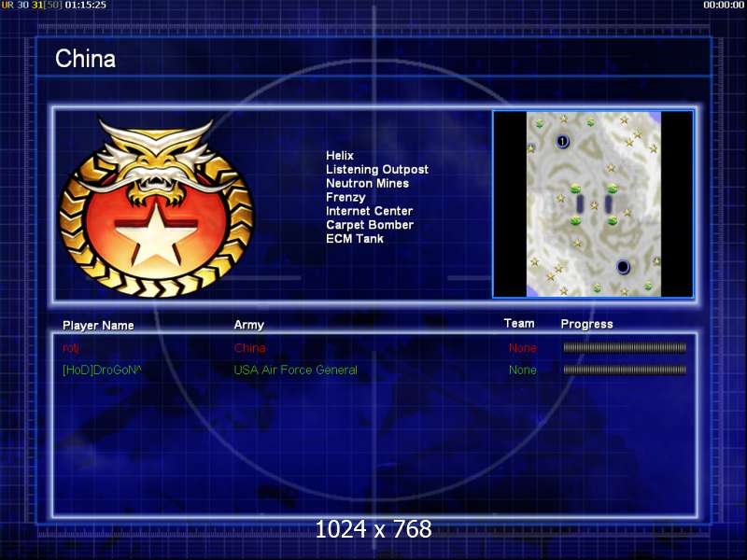Click the "ECM Tank" entry
This screenshot has height=560, width=747.
coord(355,239)
